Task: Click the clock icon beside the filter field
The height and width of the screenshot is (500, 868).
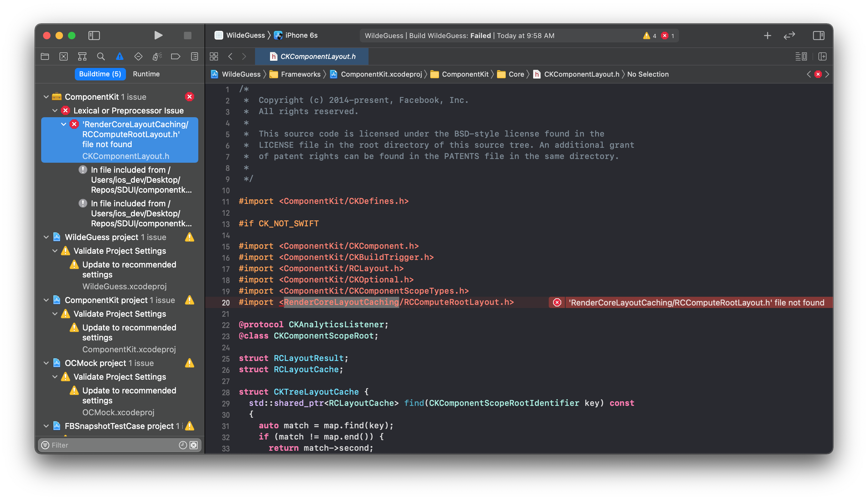Action: point(182,445)
